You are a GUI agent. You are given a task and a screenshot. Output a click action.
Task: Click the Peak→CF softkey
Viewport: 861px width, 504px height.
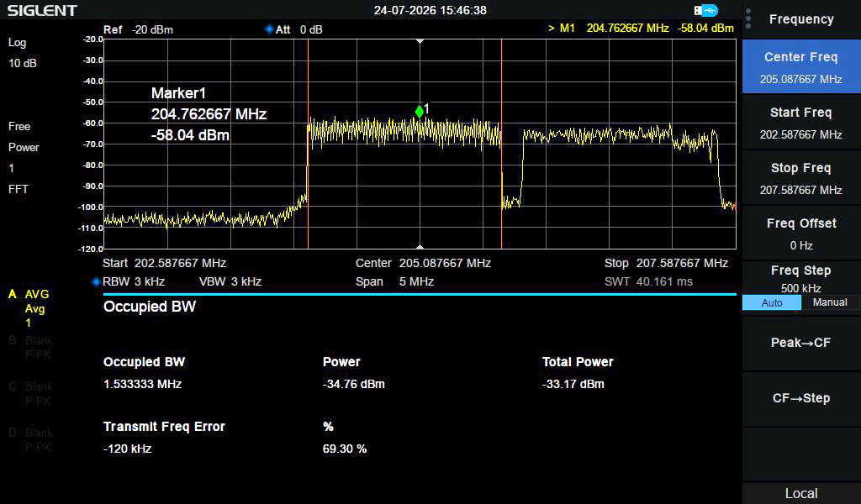(x=801, y=343)
